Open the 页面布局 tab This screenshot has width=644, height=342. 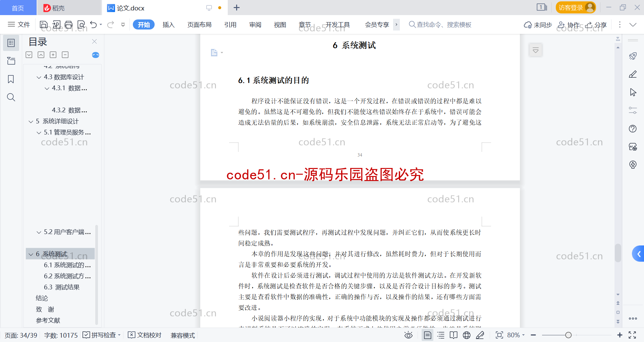[x=200, y=24]
